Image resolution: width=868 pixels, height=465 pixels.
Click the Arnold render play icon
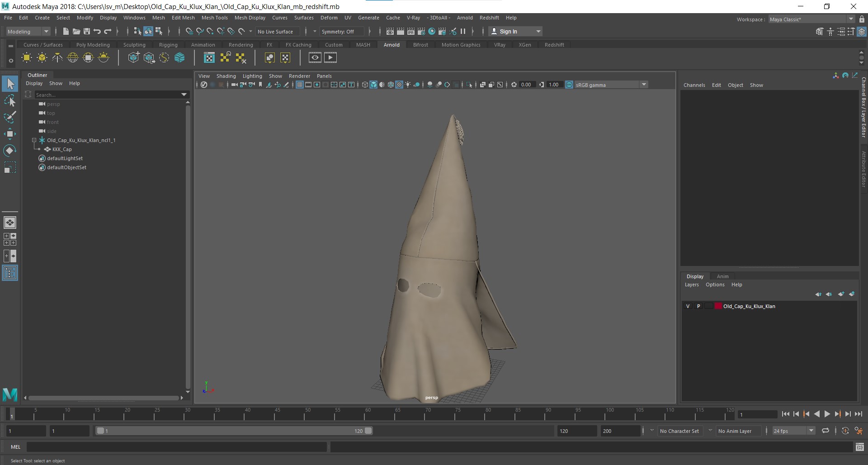330,57
